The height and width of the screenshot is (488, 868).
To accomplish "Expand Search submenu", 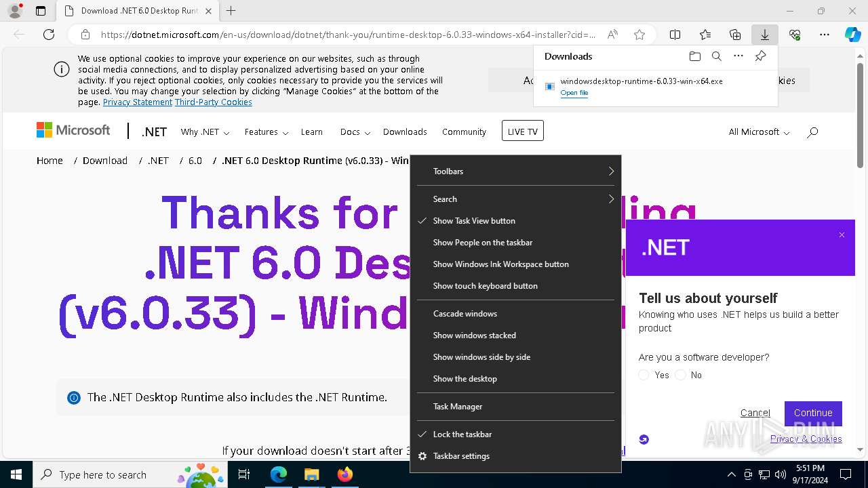I will coord(515,199).
